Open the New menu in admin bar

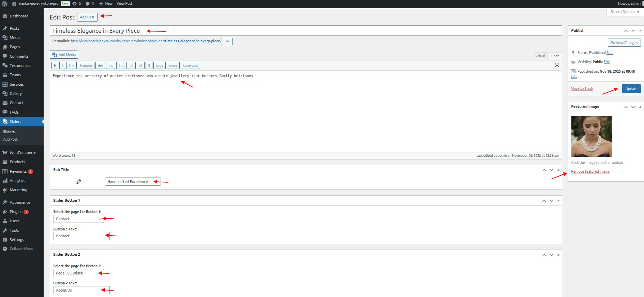pos(106,4)
